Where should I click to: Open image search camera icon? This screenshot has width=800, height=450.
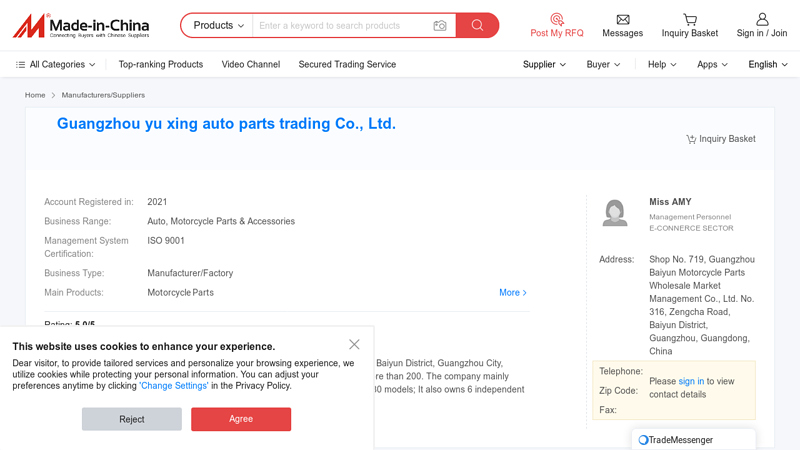pos(440,26)
